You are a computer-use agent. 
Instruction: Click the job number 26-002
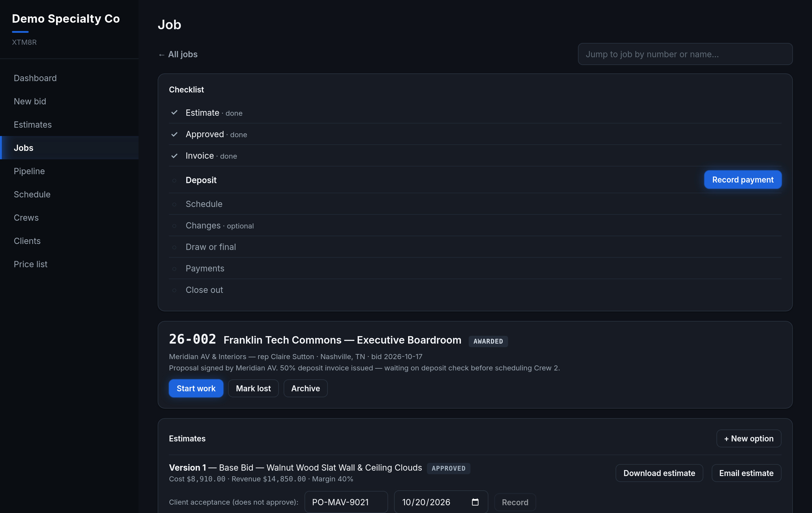[192, 339]
